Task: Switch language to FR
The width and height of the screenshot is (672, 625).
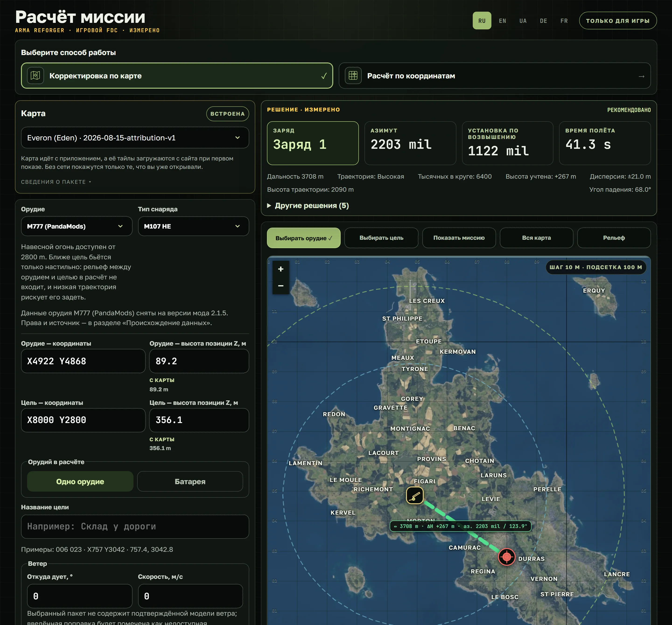Action: pyautogui.click(x=564, y=21)
